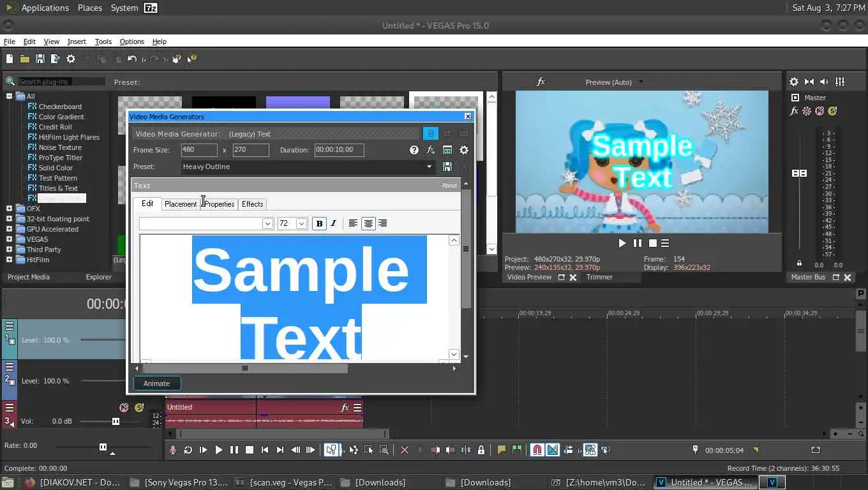868x490 pixels.
Task: Open the font size 72 dropdown
Action: [301, 224]
